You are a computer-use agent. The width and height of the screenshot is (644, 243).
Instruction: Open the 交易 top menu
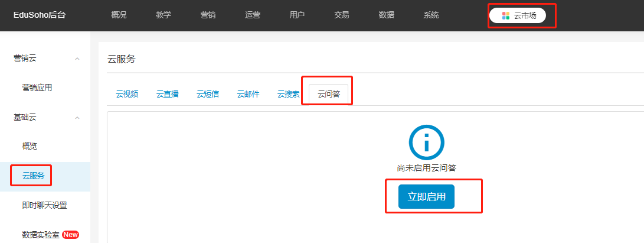click(x=342, y=15)
